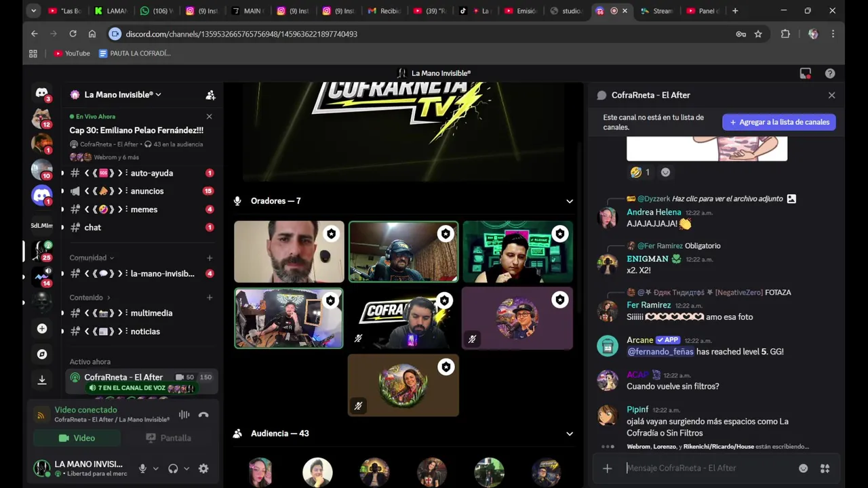This screenshot has width=868, height=488.
Task: Select the bearded man speaker video tile
Action: pyautogui.click(x=289, y=251)
